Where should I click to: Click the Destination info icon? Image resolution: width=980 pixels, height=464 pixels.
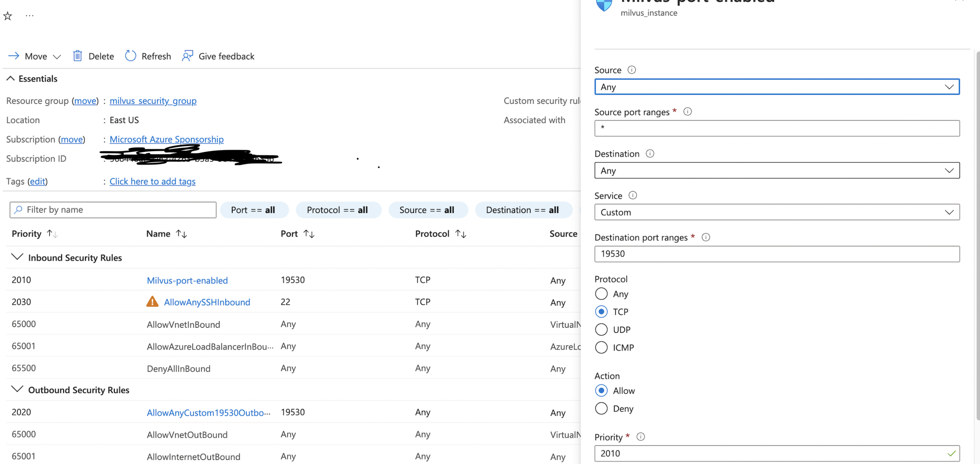(650, 154)
